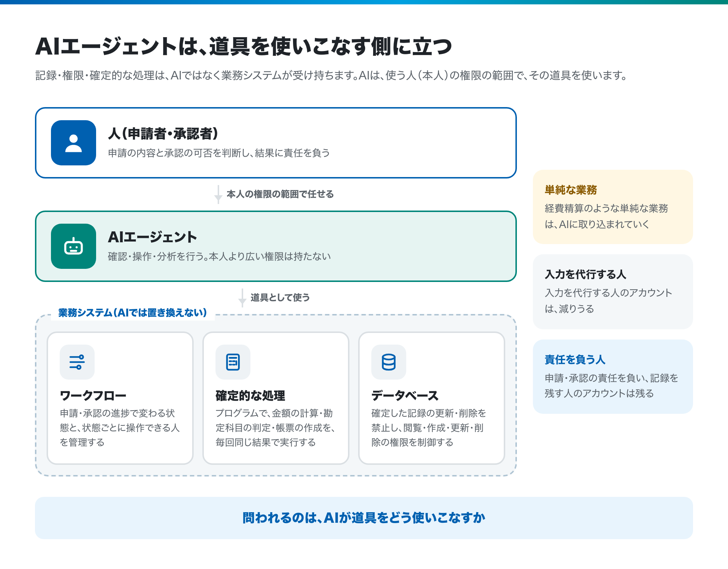Click the 確定的な処理 card title
Image resolution: width=728 pixels, height=569 pixels.
[x=250, y=396]
